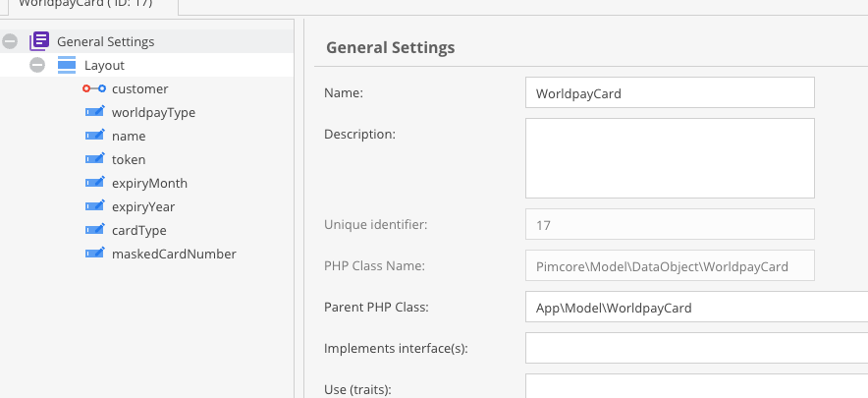Focus the Description text area
868x398 pixels.
670,158
